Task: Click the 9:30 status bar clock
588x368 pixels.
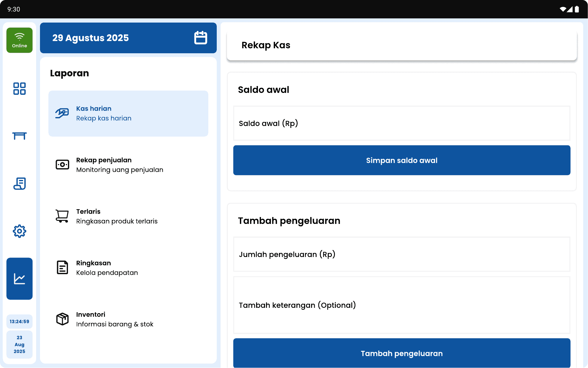Action: click(14, 9)
